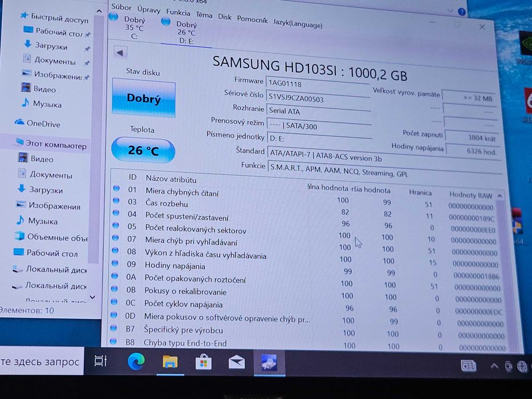
Task: Show hidden system tray icons
Action: coord(494,367)
